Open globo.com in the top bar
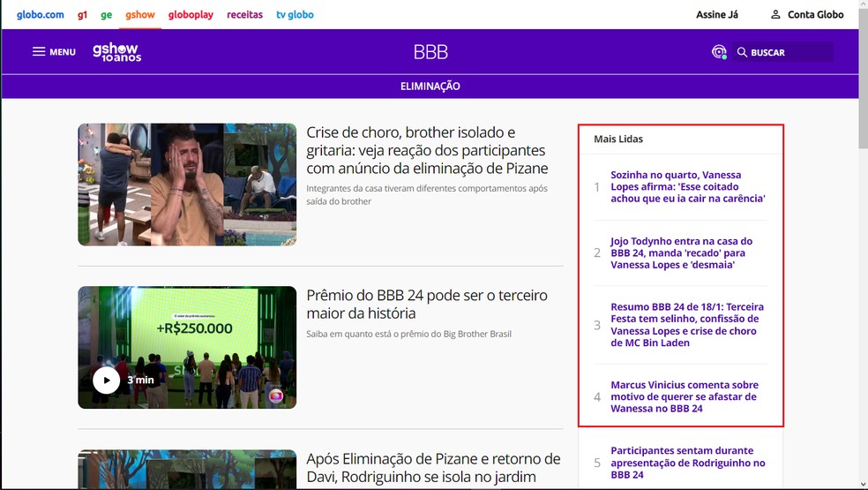The image size is (868, 490). [x=41, y=14]
